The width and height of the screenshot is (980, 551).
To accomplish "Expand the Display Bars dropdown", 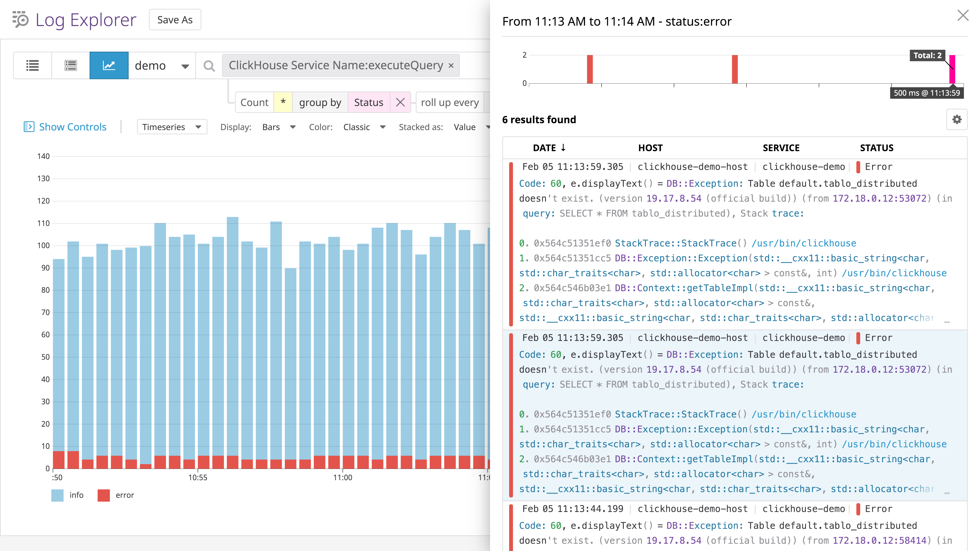I will point(278,127).
